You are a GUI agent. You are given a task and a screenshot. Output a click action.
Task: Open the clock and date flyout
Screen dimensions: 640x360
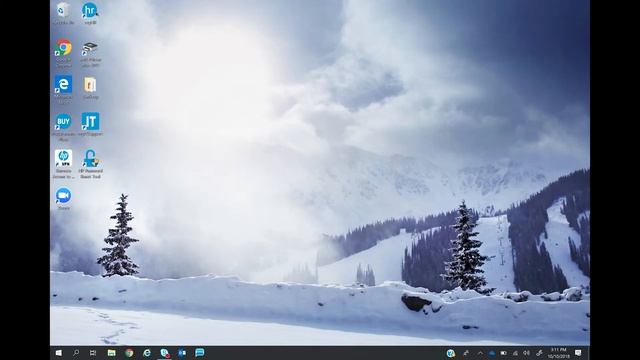558,353
